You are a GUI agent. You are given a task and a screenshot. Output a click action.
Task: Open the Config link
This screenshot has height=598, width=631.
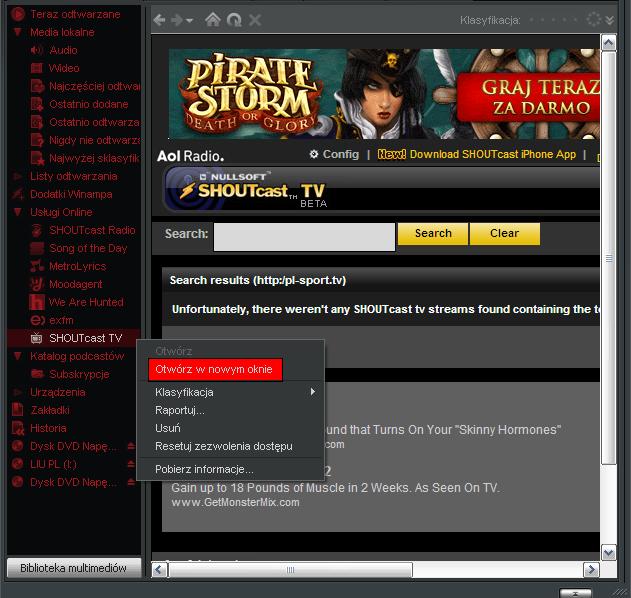334,154
